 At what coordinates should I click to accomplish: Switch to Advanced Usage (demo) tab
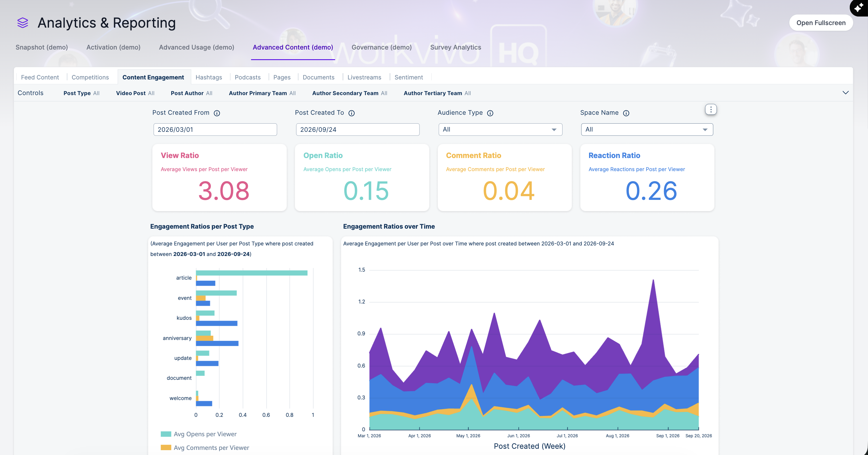pos(196,48)
